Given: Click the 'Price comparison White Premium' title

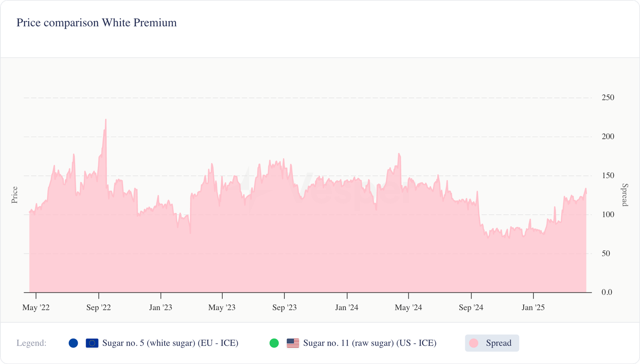Looking at the screenshot, I should pos(96,23).
